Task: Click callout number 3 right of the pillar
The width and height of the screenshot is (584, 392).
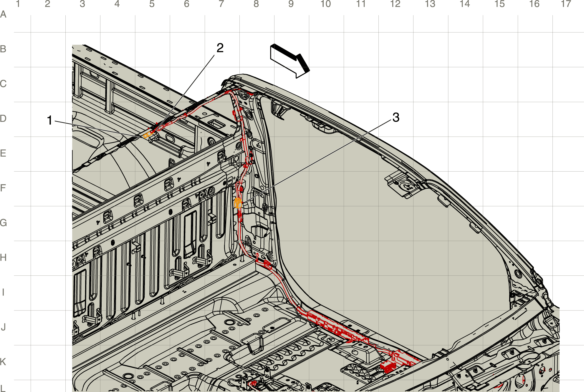Action: click(396, 117)
